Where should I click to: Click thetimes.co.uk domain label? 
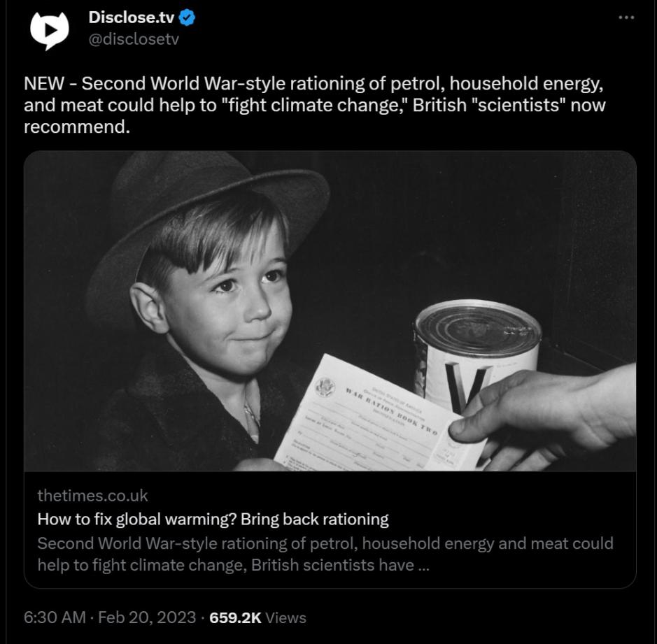coord(92,496)
